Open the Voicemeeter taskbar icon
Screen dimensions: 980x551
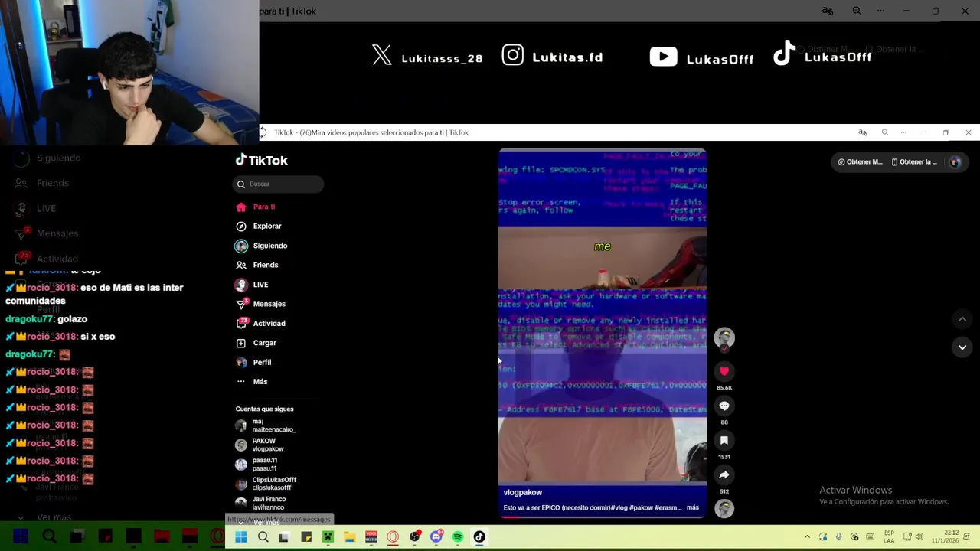tap(371, 537)
